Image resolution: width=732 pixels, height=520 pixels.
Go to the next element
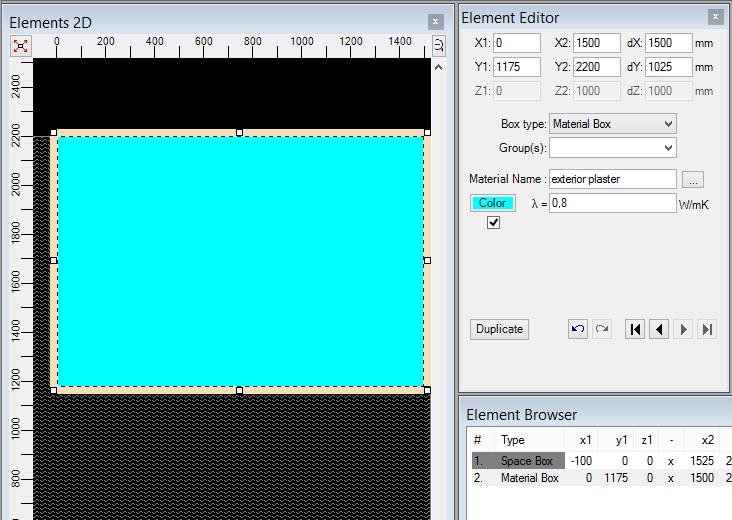[683, 329]
